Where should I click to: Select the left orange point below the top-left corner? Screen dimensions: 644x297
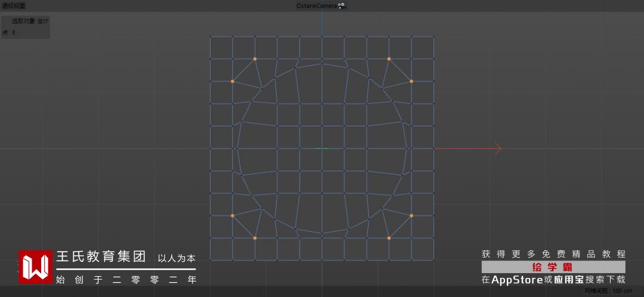point(233,81)
